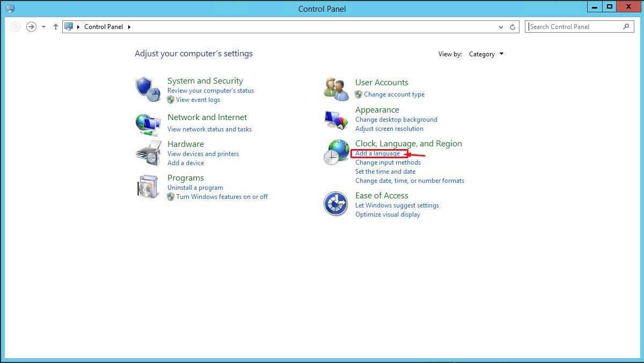Image resolution: width=644 pixels, height=363 pixels.
Task: Click Optimize visual display link
Action: pos(387,214)
